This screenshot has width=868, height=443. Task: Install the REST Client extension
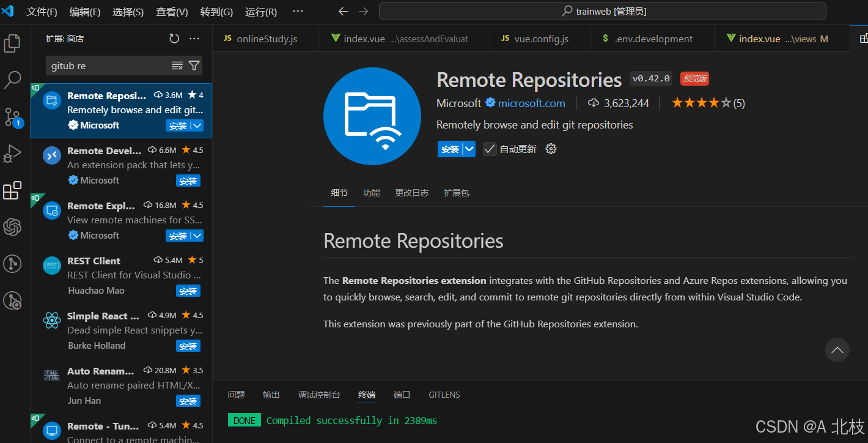coord(188,291)
